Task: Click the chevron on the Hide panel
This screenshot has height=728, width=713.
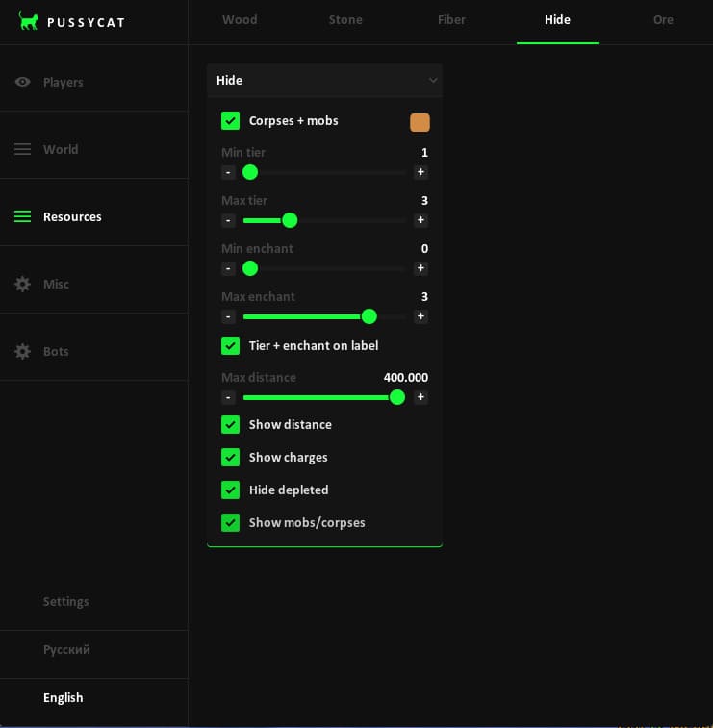Action: point(432,81)
